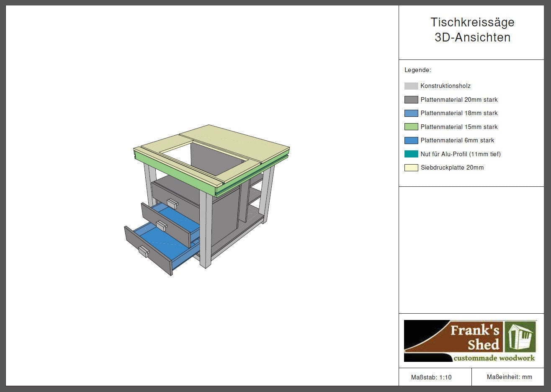Click the Maßeinheit mm field
Viewport: 551px width, 392px height.
509,377
